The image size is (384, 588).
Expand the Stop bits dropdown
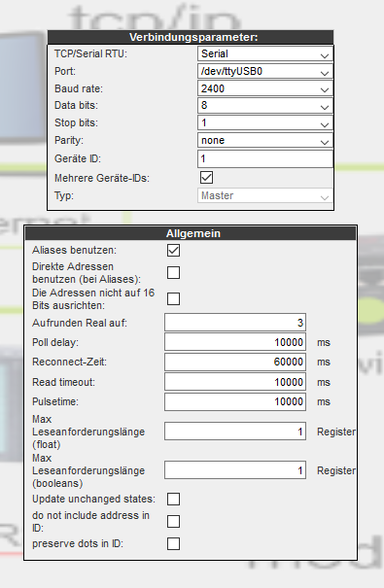click(265, 123)
